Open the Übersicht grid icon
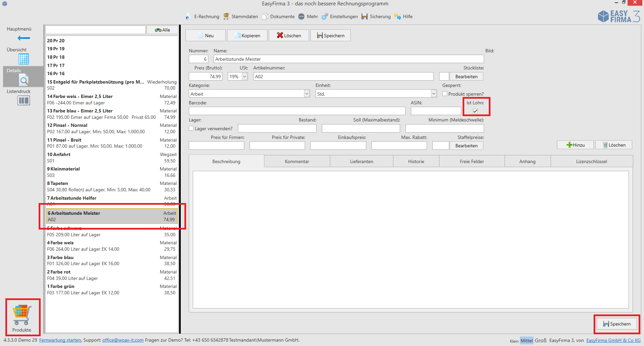 click(x=24, y=59)
